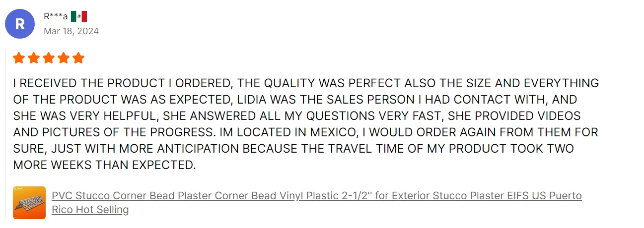Click the reviewer name R***a
The width and height of the screenshot is (644, 228).
(x=55, y=16)
